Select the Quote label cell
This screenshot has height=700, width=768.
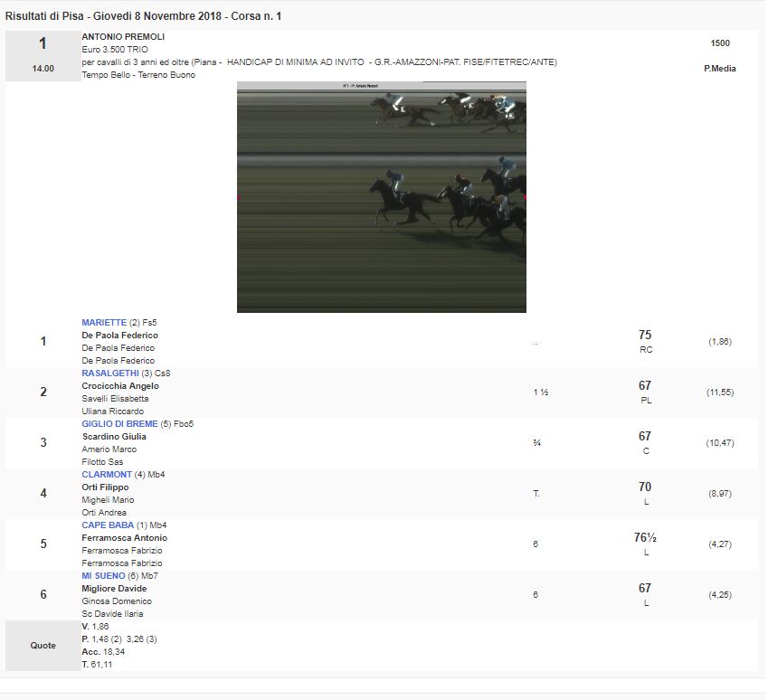click(x=43, y=646)
